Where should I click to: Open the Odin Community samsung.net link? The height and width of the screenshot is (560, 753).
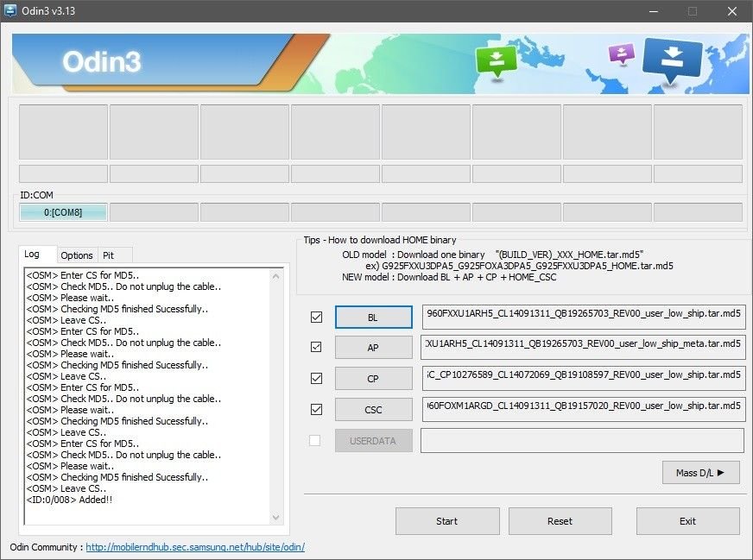click(x=195, y=547)
